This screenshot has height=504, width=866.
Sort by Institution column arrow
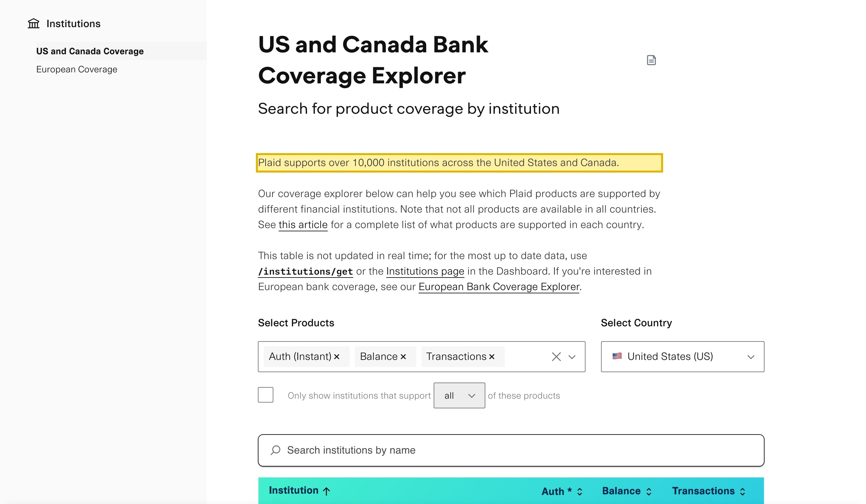(326, 491)
